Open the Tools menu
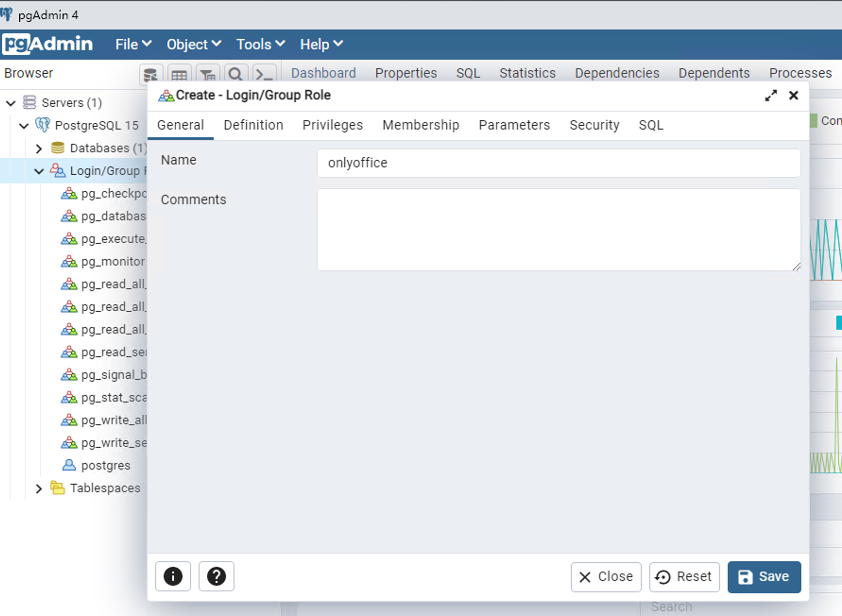This screenshot has height=616, width=842. click(260, 44)
